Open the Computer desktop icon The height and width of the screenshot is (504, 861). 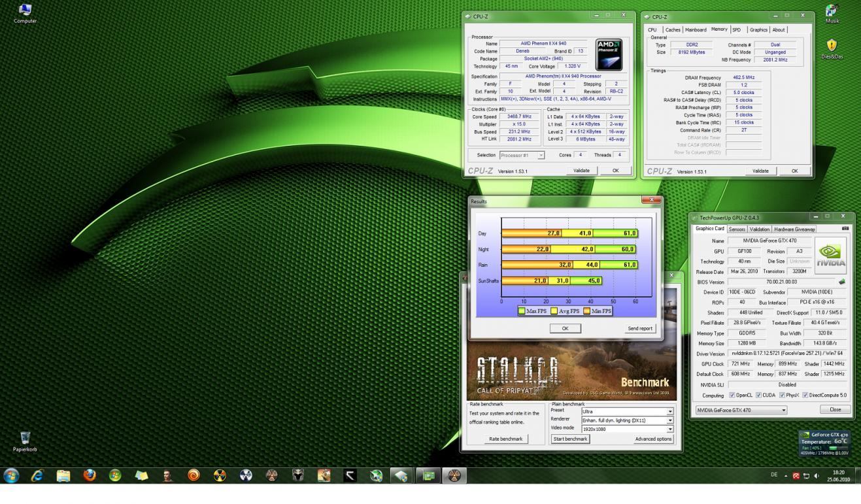click(25, 13)
